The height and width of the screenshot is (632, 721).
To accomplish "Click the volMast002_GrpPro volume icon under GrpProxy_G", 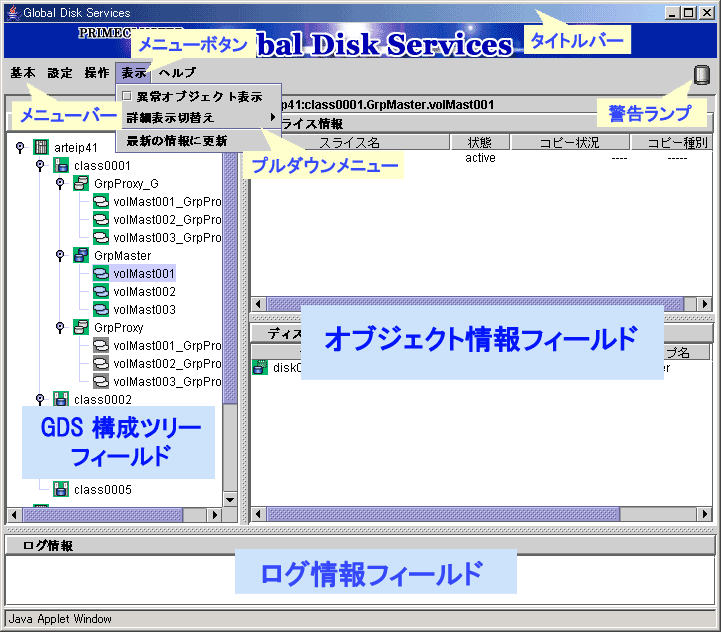I will pos(101,219).
